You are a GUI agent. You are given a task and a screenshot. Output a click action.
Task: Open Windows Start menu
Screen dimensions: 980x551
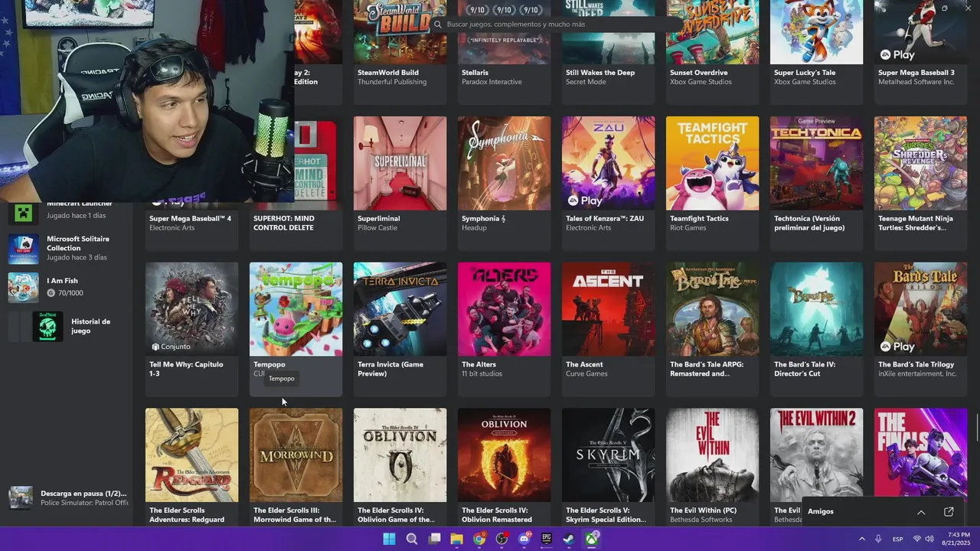[x=389, y=539]
